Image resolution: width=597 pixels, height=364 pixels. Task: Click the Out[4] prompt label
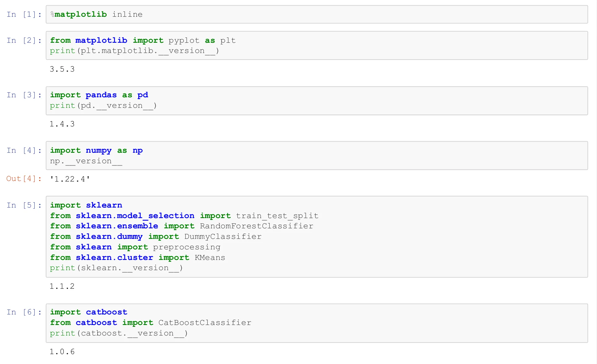[x=24, y=179]
